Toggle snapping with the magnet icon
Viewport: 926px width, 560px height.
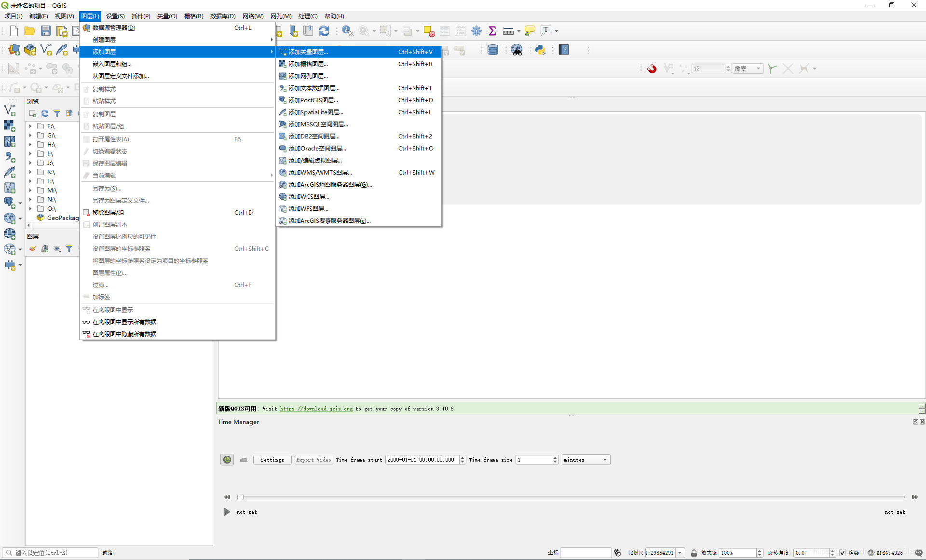(652, 68)
